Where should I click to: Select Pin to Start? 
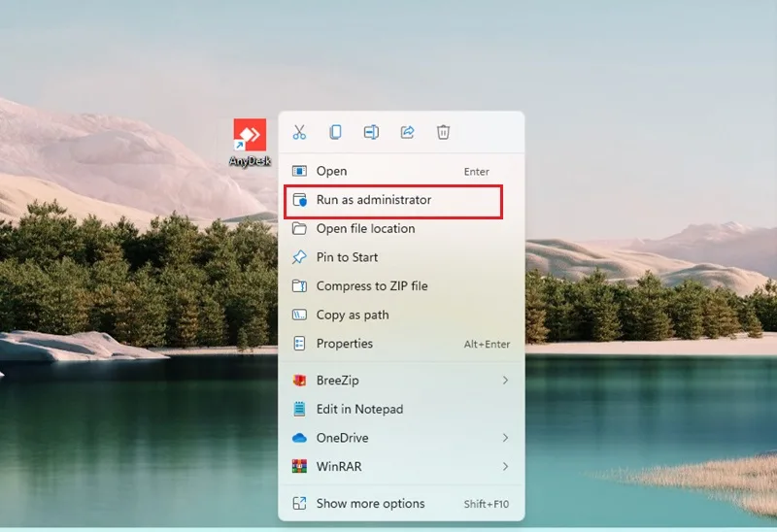tap(401, 257)
